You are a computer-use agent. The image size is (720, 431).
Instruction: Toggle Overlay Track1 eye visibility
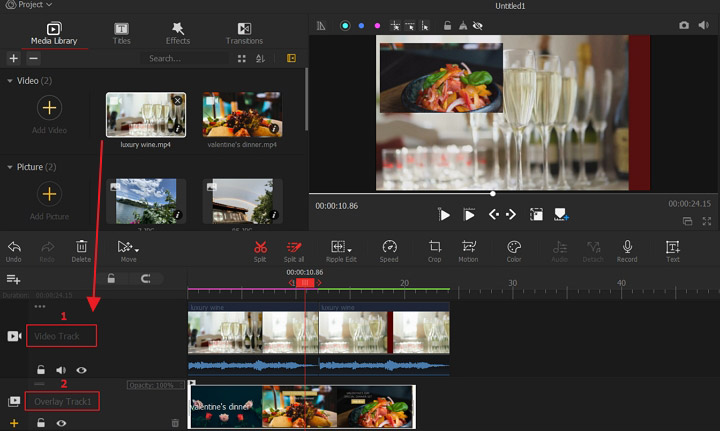[62, 423]
